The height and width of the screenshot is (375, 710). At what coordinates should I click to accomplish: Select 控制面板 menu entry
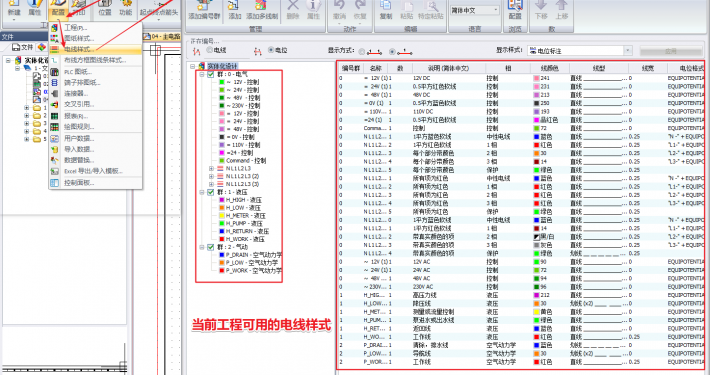pyautogui.click(x=96, y=183)
